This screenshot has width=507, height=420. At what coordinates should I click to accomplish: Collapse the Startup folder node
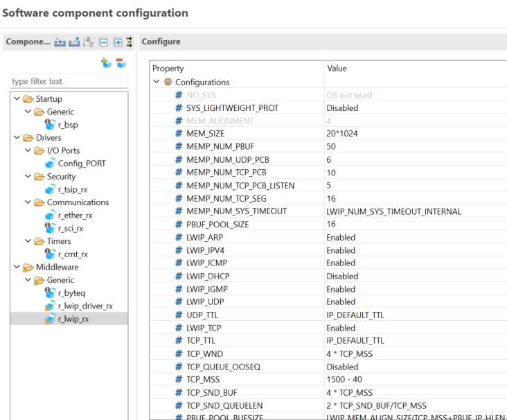click(x=17, y=99)
